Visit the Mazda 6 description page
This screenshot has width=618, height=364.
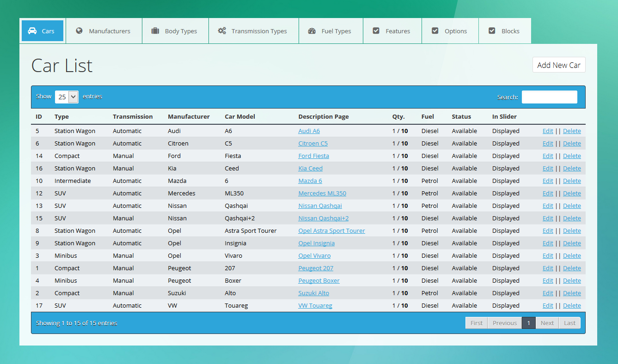(x=310, y=181)
